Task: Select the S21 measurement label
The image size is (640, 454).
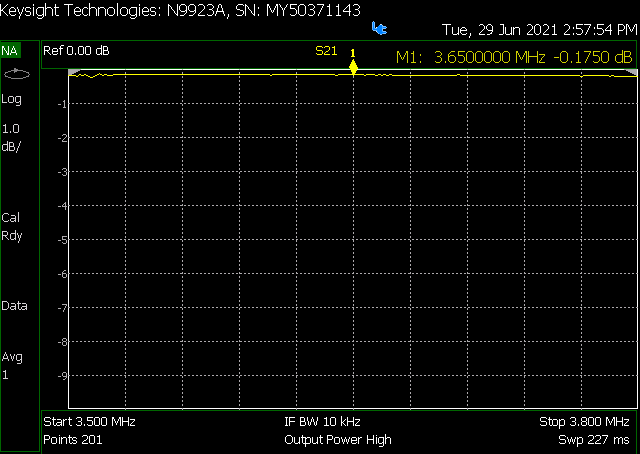Action: (326, 51)
